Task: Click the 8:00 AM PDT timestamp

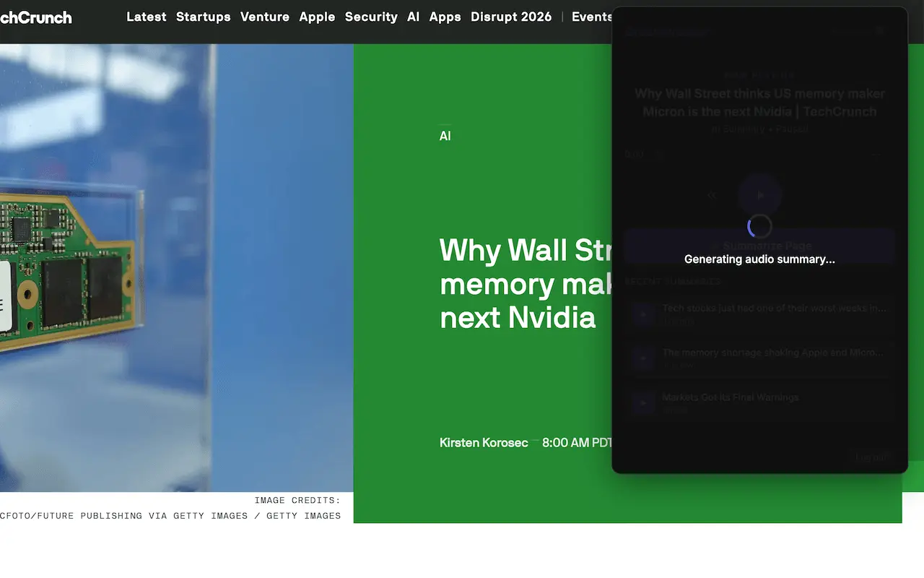Action: point(577,443)
